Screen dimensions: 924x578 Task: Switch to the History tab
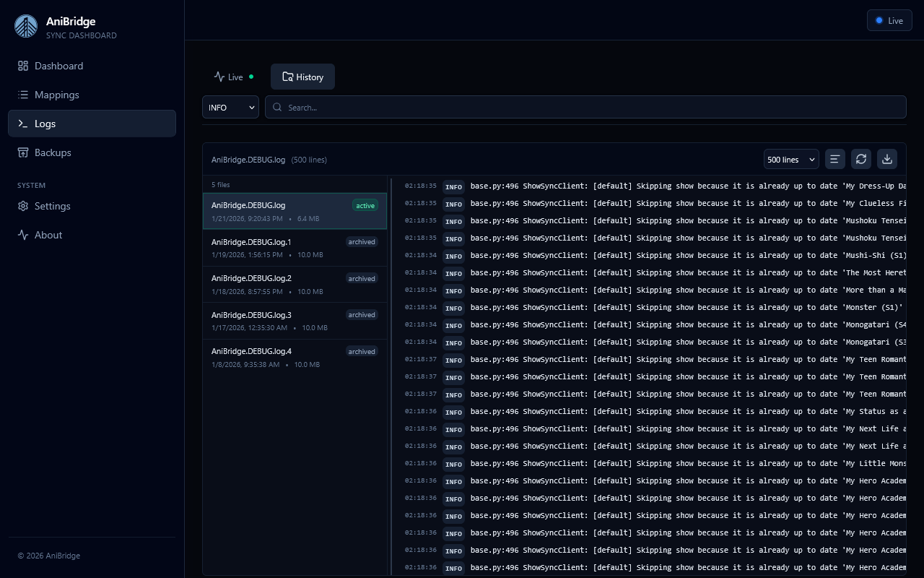click(x=302, y=77)
